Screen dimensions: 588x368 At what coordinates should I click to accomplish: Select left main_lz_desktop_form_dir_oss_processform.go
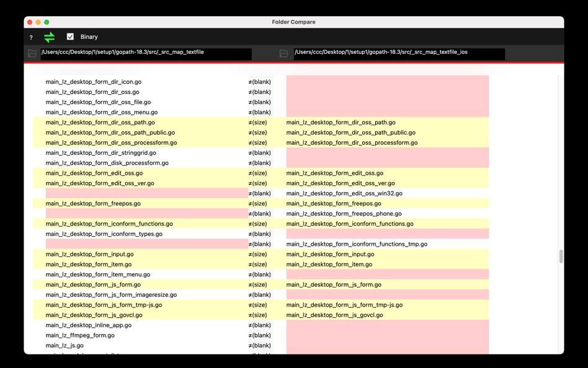111,142
